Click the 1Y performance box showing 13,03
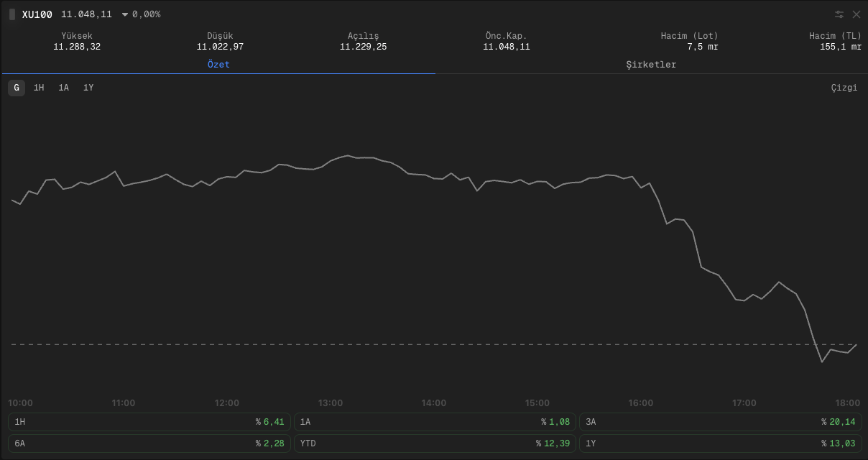868x460 pixels. point(720,443)
